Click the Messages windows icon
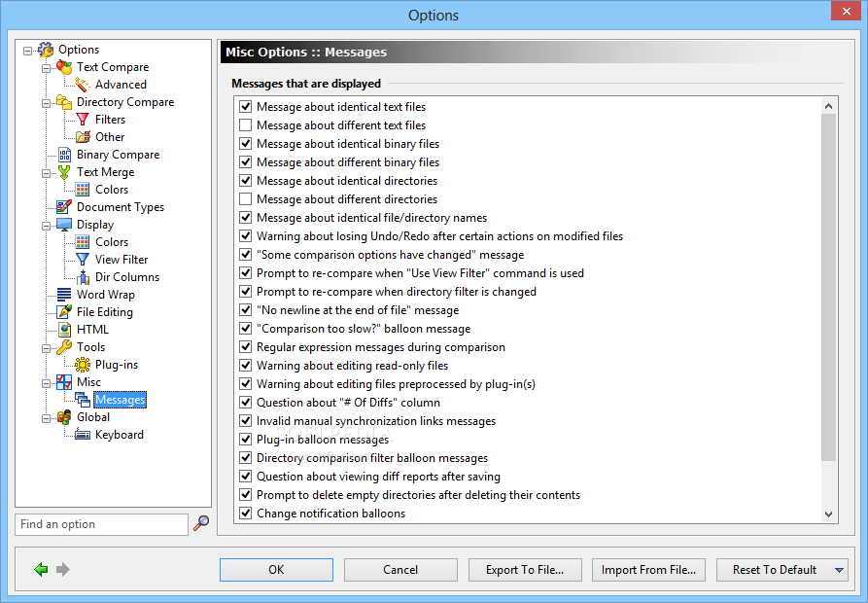Image resolution: width=868 pixels, height=603 pixels. coord(83,400)
